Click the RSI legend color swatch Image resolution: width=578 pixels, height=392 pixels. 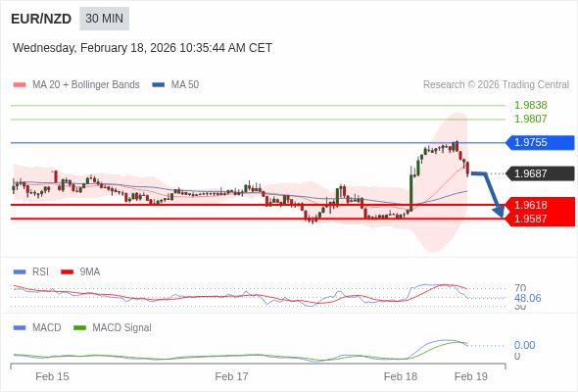coord(20,272)
